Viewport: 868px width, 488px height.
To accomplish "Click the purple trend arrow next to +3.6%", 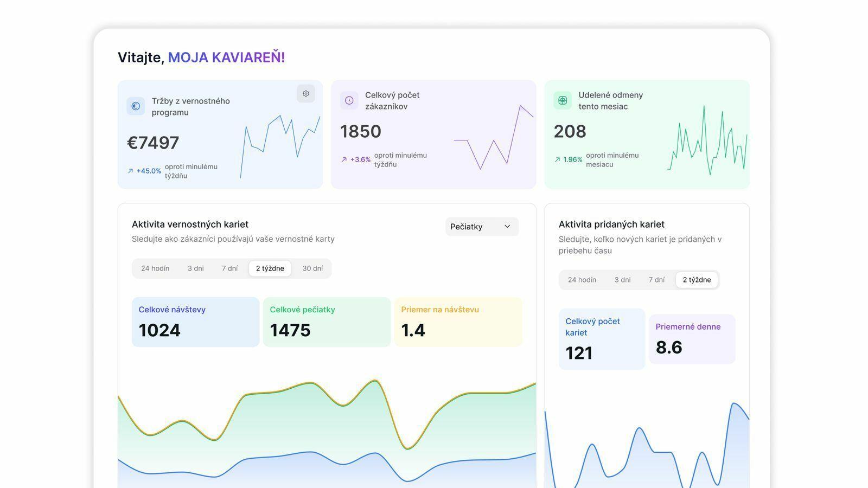I will tap(344, 159).
